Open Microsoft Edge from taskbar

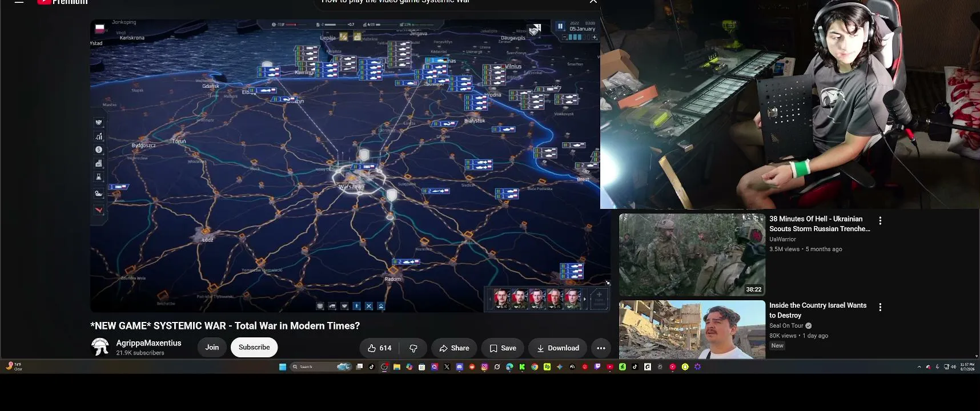pos(509,367)
